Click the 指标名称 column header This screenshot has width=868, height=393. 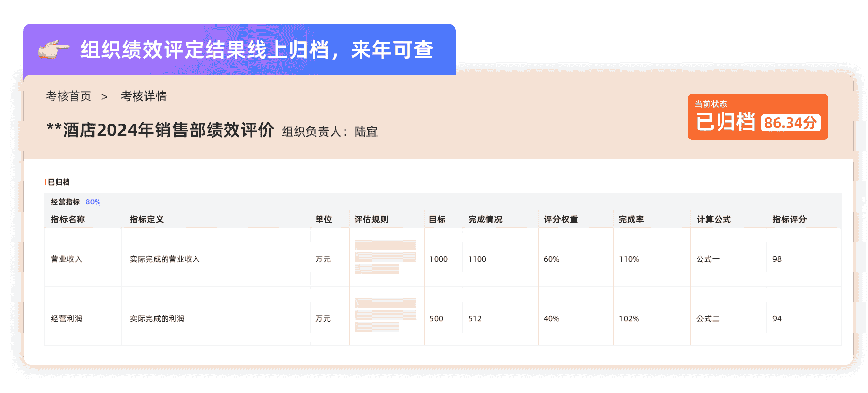(68, 219)
